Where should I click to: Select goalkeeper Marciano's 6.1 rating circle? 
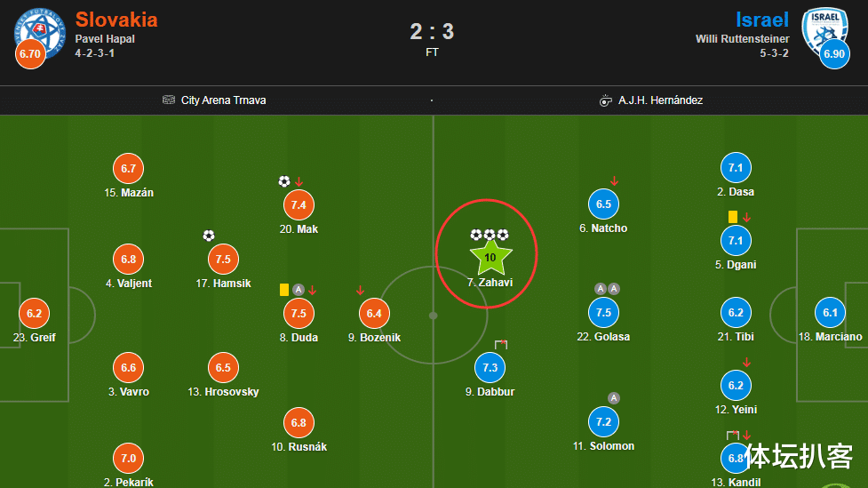coord(830,312)
